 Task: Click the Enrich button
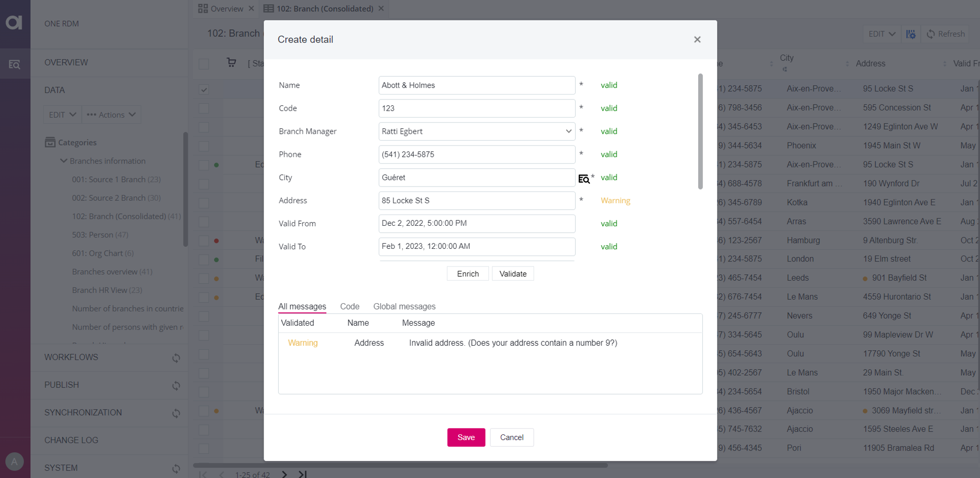coord(468,274)
